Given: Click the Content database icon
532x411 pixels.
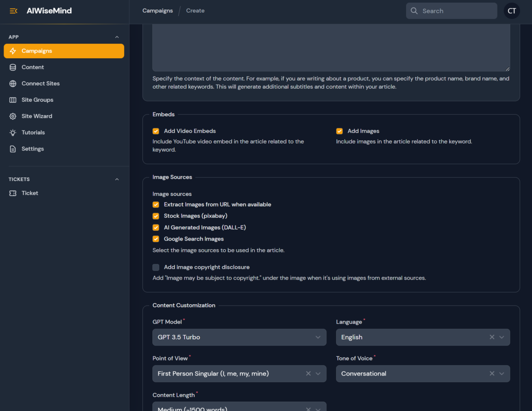Looking at the screenshot, I should tap(13, 67).
